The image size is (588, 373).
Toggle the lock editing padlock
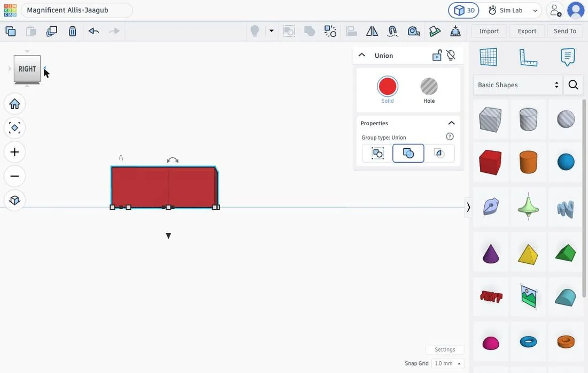pyautogui.click(x=437, y=56)
